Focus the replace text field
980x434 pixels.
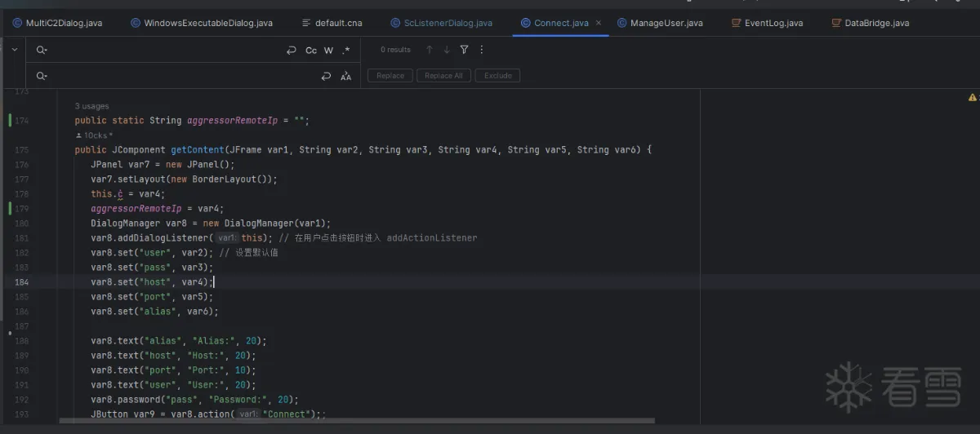pyautogui.click(x=184, y=76)
